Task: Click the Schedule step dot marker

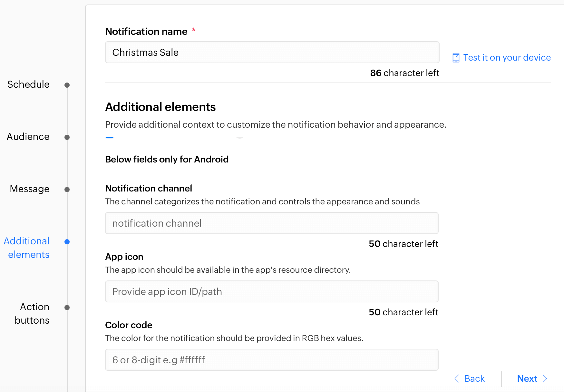Action: (67, 85)
